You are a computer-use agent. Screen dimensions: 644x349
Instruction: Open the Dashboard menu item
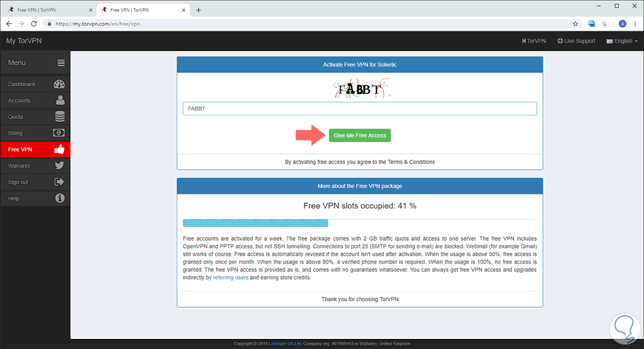click(35, 84)
